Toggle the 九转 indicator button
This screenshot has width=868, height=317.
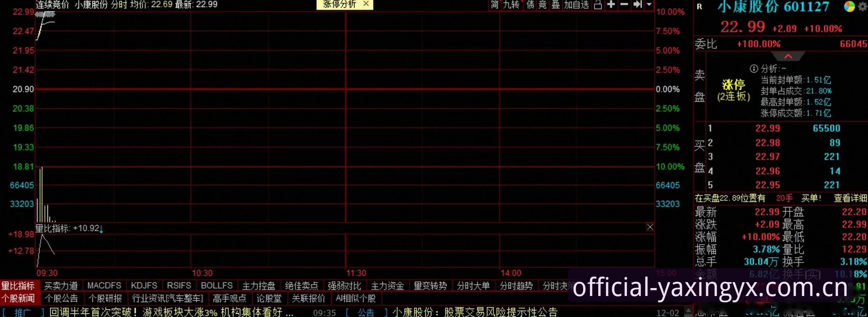point(511,5)
